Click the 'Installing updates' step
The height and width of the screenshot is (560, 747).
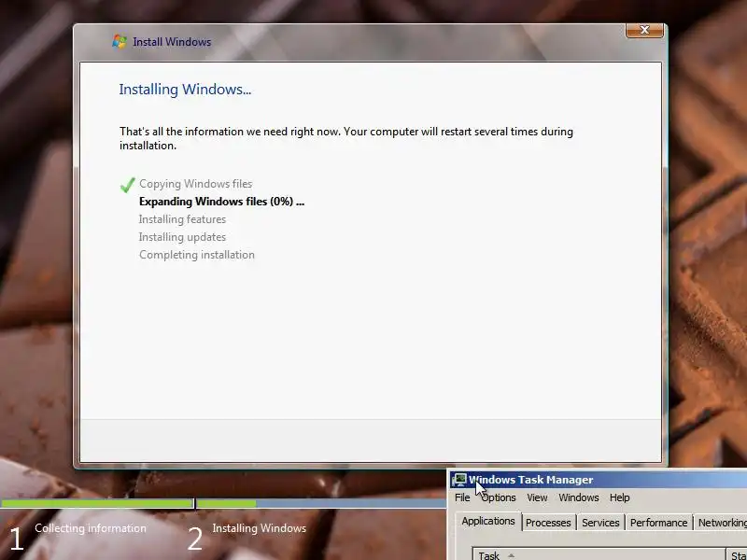click(182, 237)
